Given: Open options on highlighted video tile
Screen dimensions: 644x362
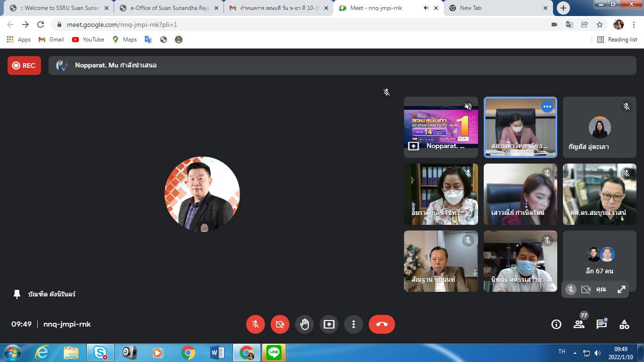Looking at the screenshot, I should pyautogui.click(x=547, y=107).
